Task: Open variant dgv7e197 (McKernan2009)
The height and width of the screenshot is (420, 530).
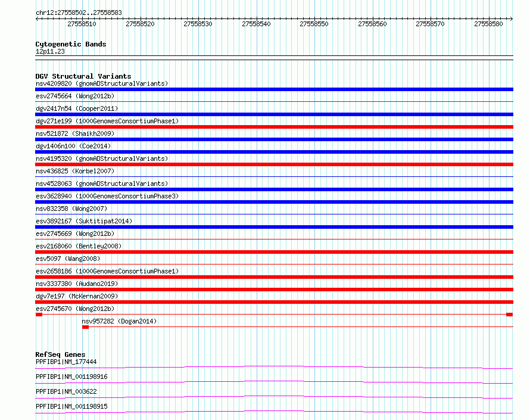Action: tap(77, 296)
